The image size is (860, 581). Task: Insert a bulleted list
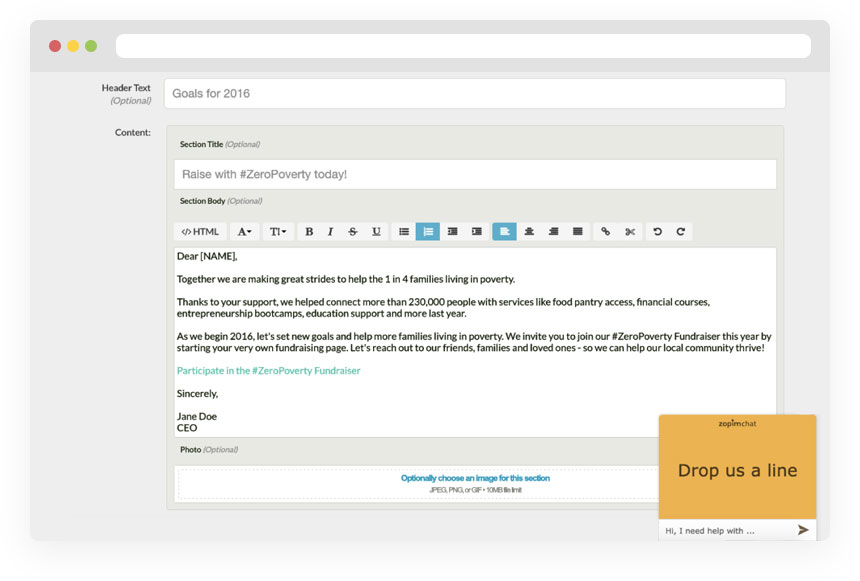coord(403,231)
